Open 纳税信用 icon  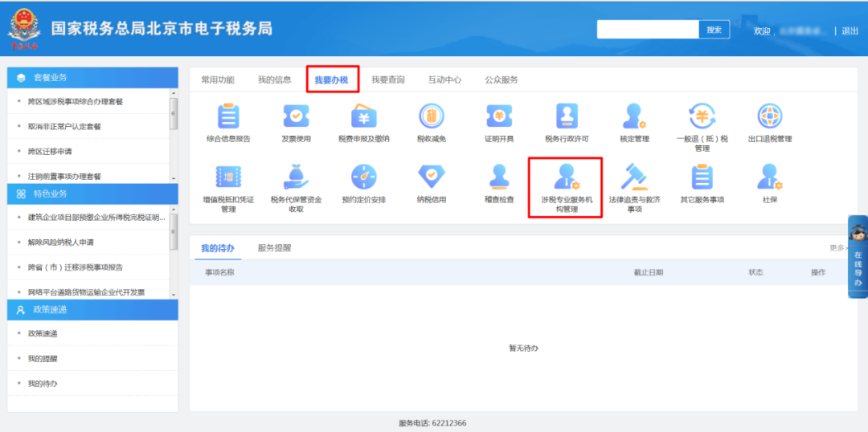click(x=432, y=176)
